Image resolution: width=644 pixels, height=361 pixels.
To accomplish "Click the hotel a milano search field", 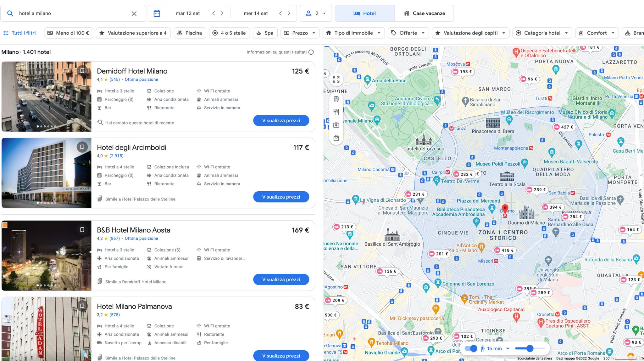I will point(73,14).
